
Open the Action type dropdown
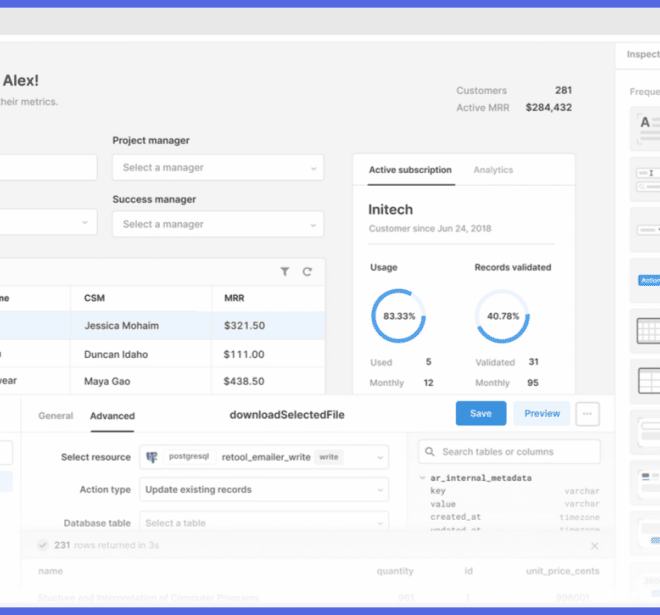(x=264, y=490)
